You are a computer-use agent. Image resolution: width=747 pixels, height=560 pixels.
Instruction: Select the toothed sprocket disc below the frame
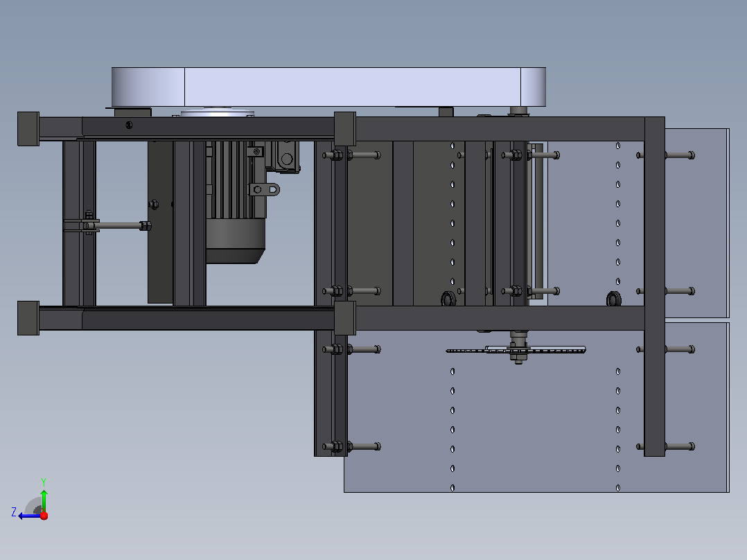[x=516, y=350]
